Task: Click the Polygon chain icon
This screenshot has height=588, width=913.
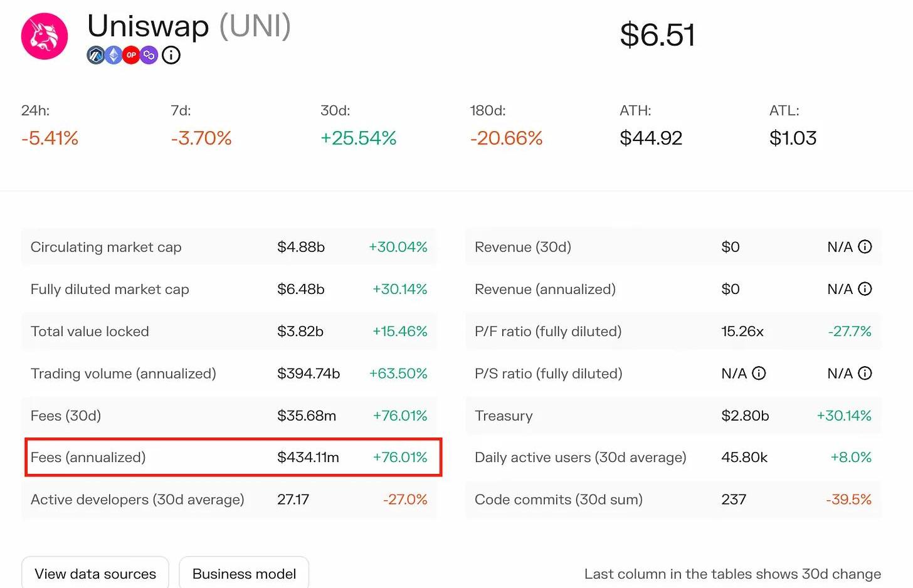Action: [x=149, y=55]
